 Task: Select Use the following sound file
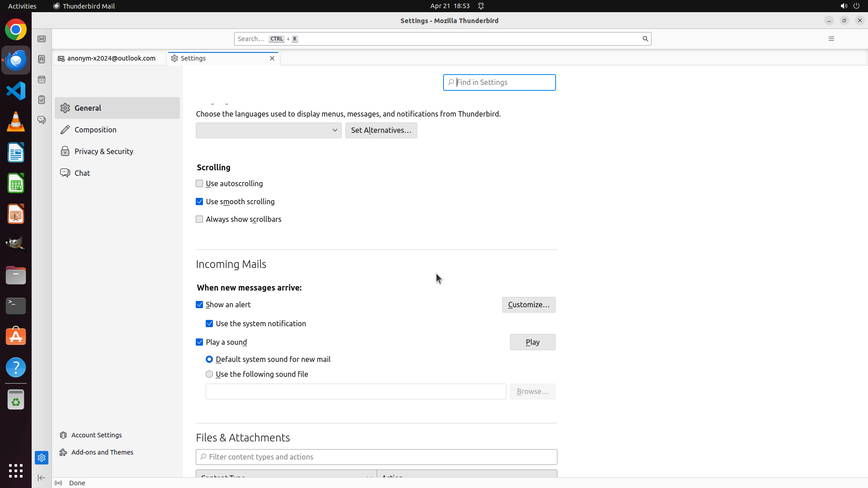click(x=209, y=374)
